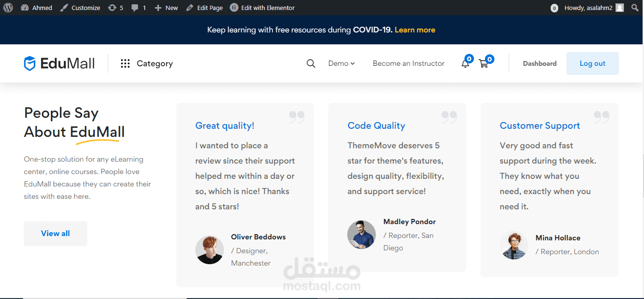This screenshot has height=299, width=644.
Task: Click the name Mina Hollace
Action: [558, 238]
